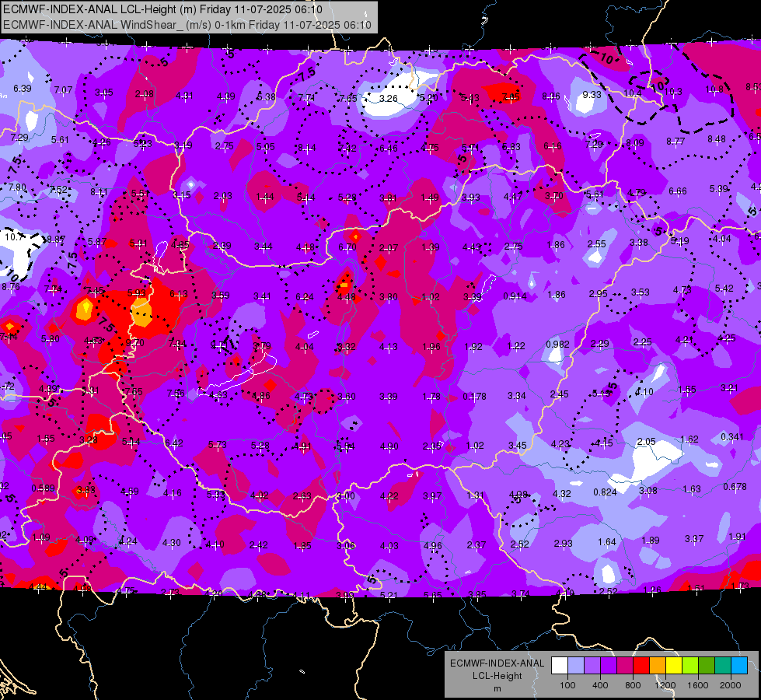
Task: Click the legend title ECMWF-INDEX-ANAL
Action: [x=497, y=663]
